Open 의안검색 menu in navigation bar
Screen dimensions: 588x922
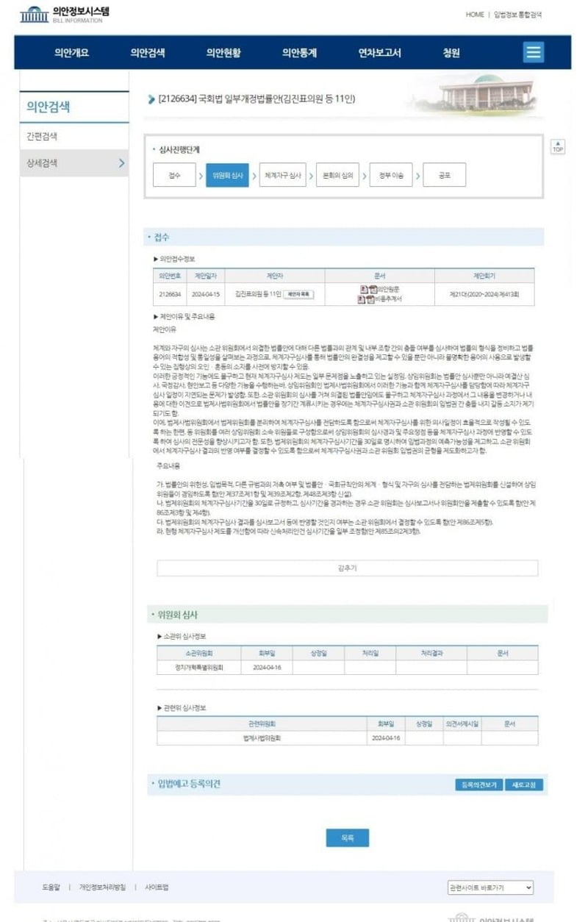click(148, 53)
